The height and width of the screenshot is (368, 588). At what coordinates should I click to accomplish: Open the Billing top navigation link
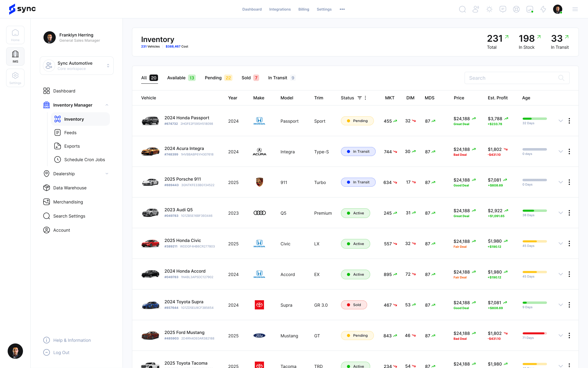point(304,9)
